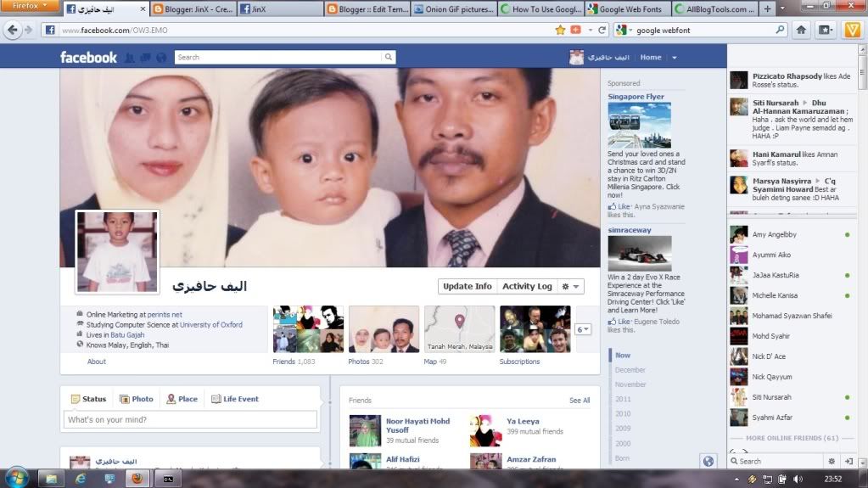Image resolution: width=868 pixels, height=488 pixels.
Task: Click the chat search field
Action: click(776, 461)
